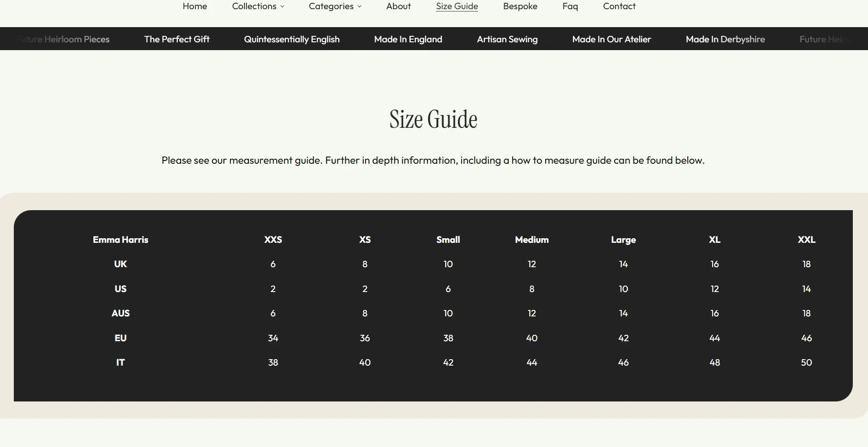The height and width of the screenshot is (447, 868).
Task: Click the UK row label
Action: coord(120,264)
